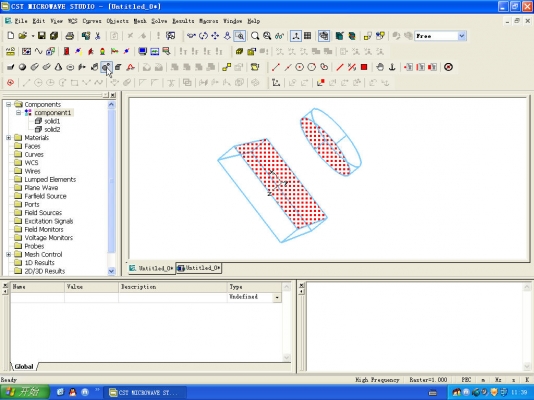Select the Torus shape creation icon
534x400 pixels.
(70, 67)
